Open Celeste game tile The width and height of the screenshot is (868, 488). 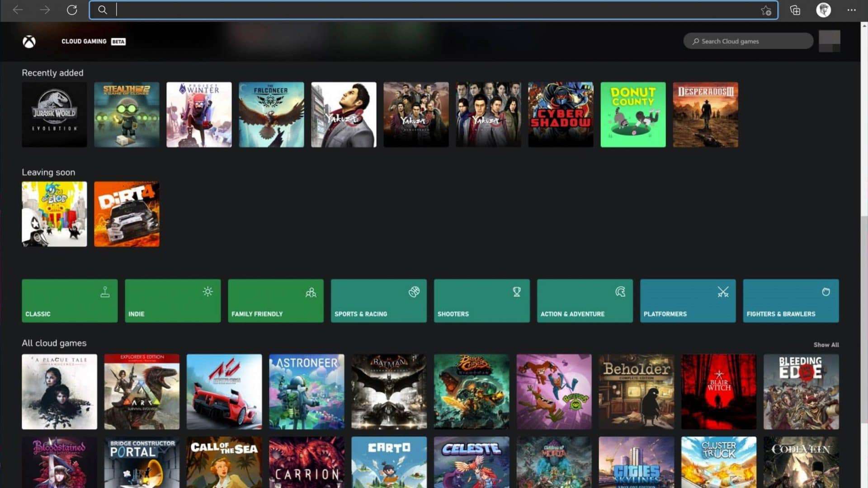(472, 462)
